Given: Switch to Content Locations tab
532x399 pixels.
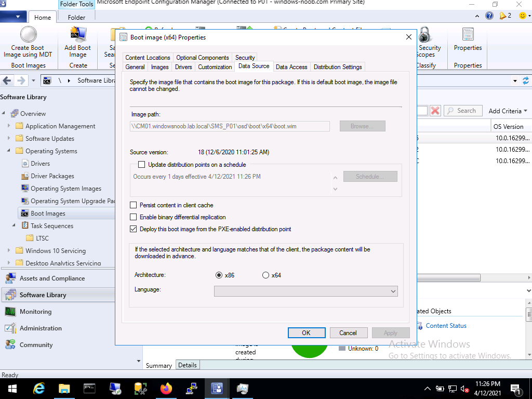Looking at the screenshot, I should pyautogui.click(x=148, y=58).
